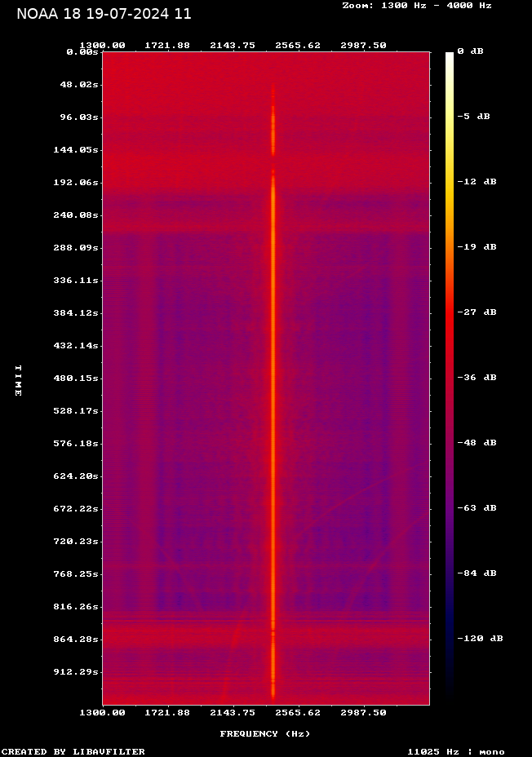Click the 11025 Hz mono label

455,751
